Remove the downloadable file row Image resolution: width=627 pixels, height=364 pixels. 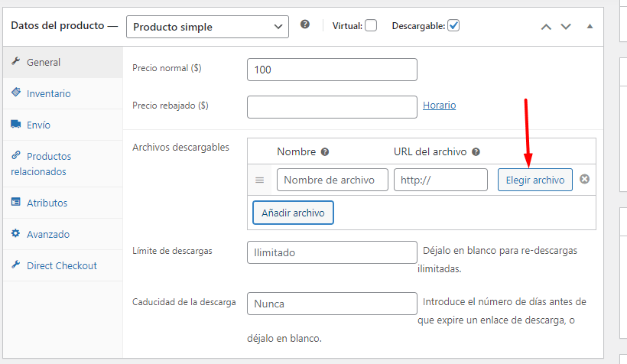click(x=584, y=179)
